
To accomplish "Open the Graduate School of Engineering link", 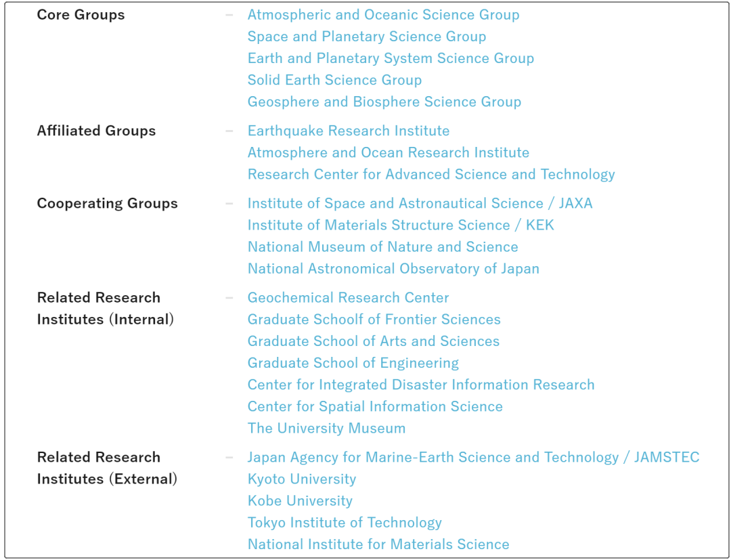I will click(353, 362).
